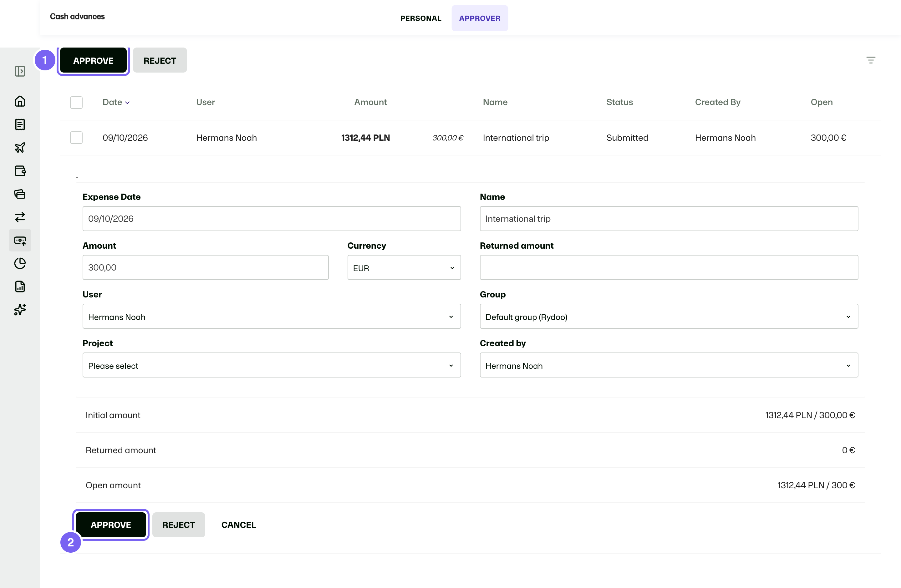The height and width of the screenshot is (588, 901).
Task: Click the 1312,44 PLN amount in row
Action: [x=365, y=138]
